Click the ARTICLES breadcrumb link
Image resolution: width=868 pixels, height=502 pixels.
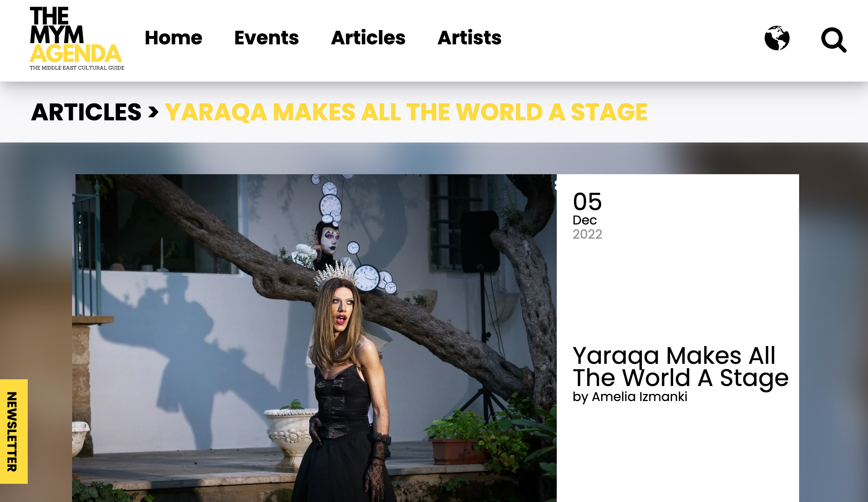pyautogui.click(x=86, y=112)
